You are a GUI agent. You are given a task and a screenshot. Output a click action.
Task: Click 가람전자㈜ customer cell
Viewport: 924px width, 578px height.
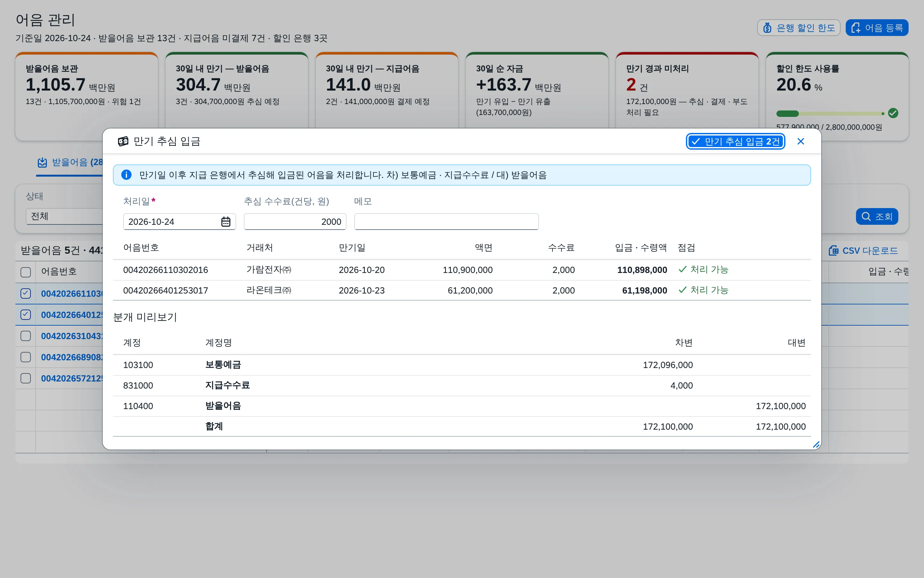coord(269,270)
